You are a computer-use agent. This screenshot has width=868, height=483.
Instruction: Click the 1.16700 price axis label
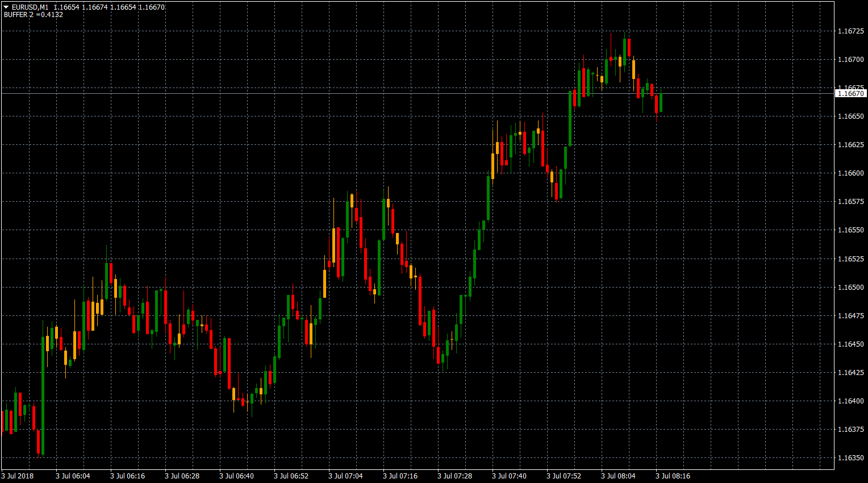pos(851,60)
